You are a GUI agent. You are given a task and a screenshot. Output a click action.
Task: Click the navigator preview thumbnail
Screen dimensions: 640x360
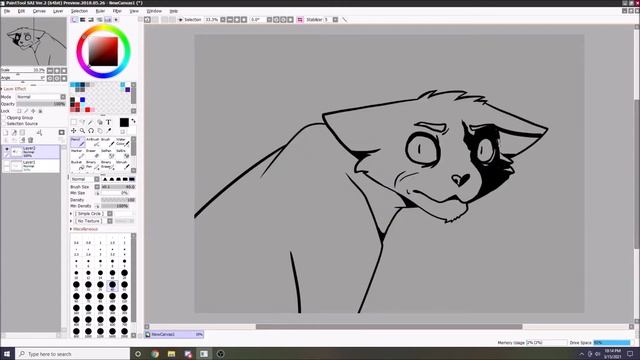tap(33, 42)
